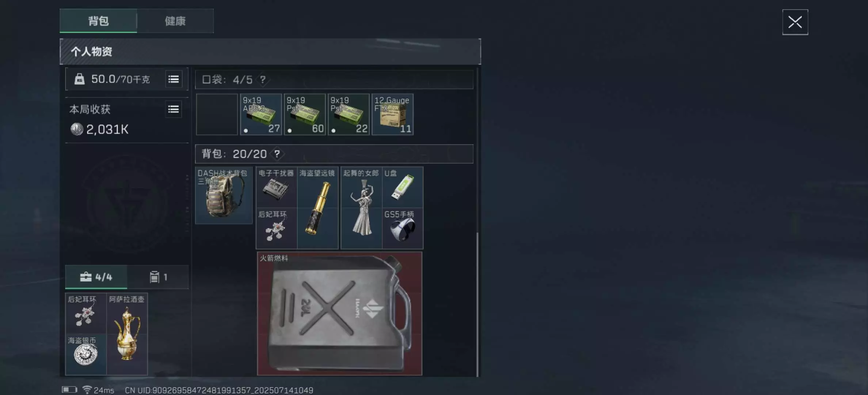
Task: Select the 12 Gauge FTX ammo box
Action: pyautogui.click(x=392, y=114)
